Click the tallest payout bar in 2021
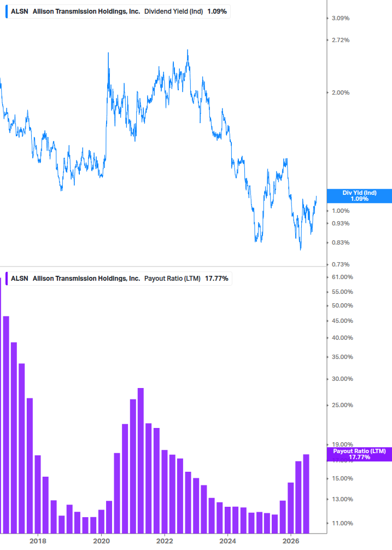The width and height of the screenshot is (392, 550). [x=141, y=461]
